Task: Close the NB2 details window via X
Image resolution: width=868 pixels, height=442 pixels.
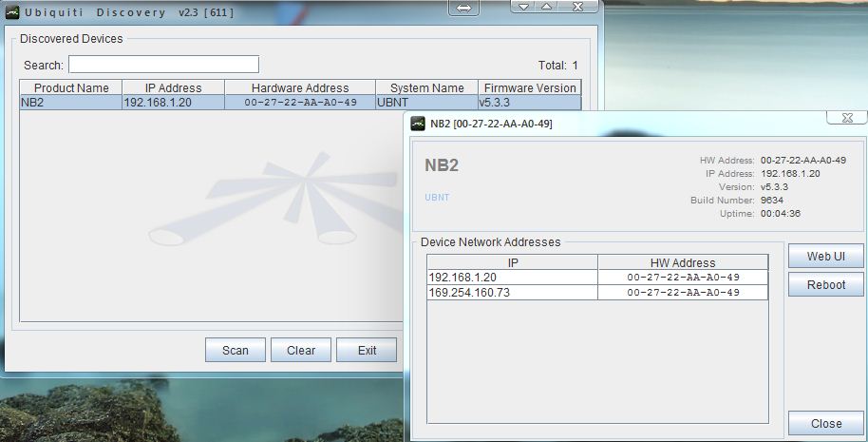Action: 846,117
